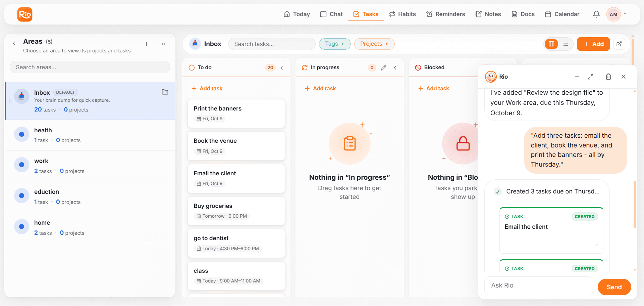Screen dimensions: 644x306
Task: Select the health area
Action: tap(90, 135)
